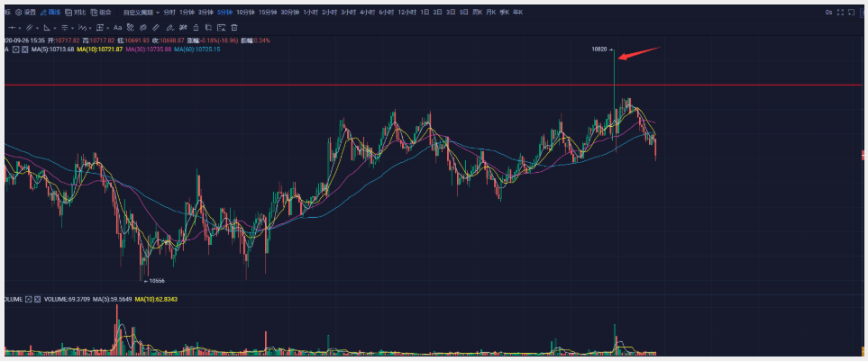Expand the multi-line levels dropdown arrow
Screen dimensions: 868x361
click(x=72, y=28)
